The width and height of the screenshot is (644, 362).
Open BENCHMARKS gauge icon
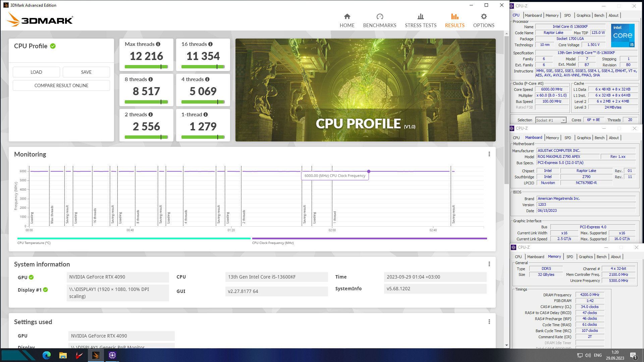click(380, 16)
